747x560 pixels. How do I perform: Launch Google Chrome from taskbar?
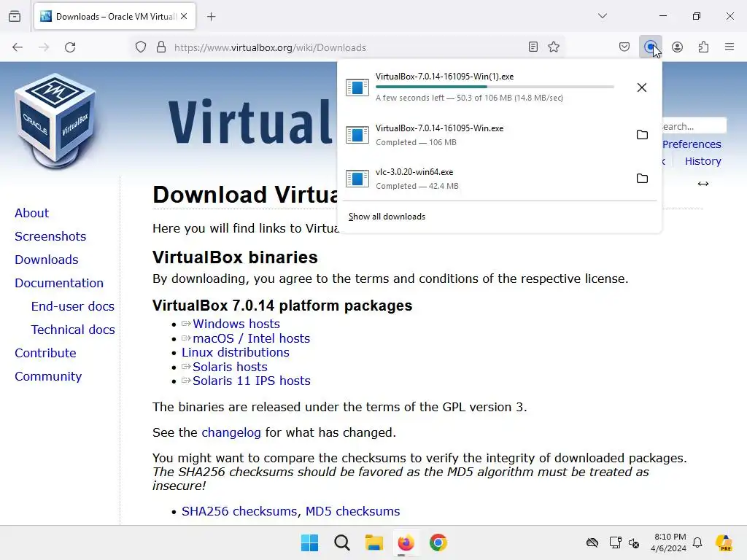coord(438,542)
